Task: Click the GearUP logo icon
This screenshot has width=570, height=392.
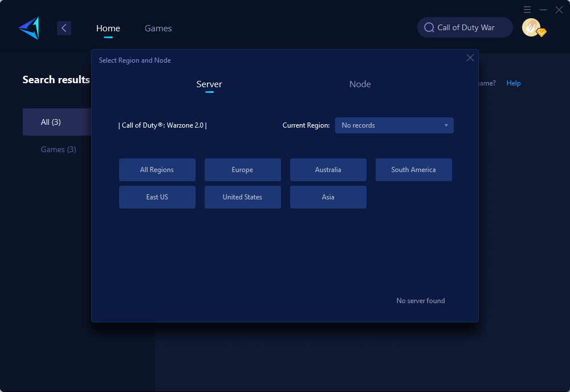Action: click(29, 28)
